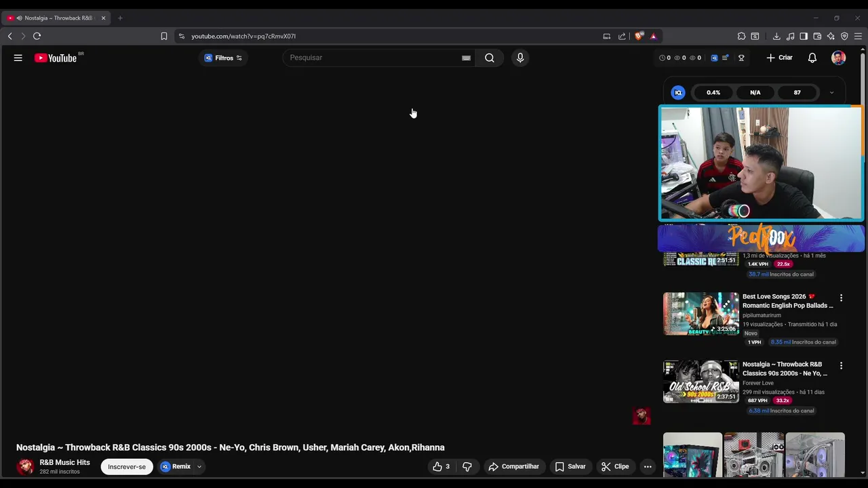The image size is (868, 488).
Task: Open the window-with-magnifier toolbar icon
Action: click(x=755, y=36)
